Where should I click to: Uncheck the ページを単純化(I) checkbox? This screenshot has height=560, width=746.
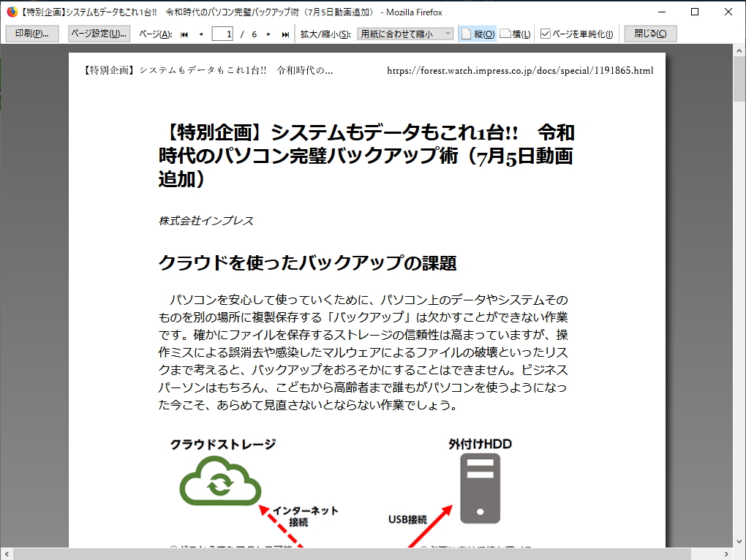(545, 33)
